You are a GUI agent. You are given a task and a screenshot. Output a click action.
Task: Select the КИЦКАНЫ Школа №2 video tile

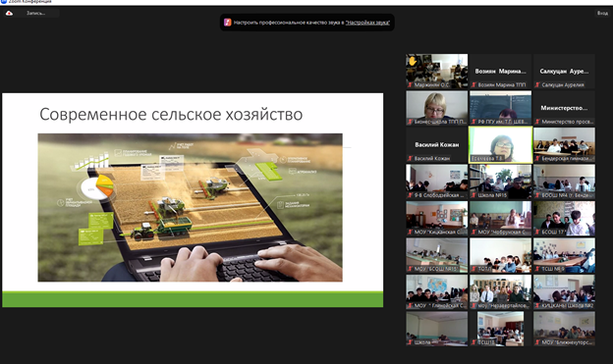click(x=564, y=291)
